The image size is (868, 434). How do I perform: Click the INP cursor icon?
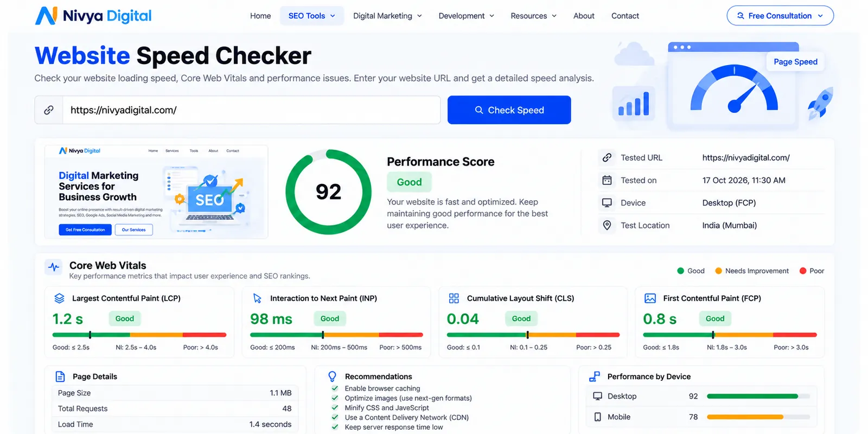[x=257, y=298]
